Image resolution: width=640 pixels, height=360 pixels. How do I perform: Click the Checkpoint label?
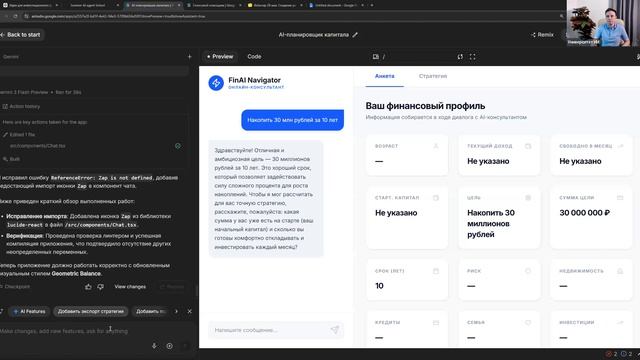pyautogui.click(x=16, y=287)
